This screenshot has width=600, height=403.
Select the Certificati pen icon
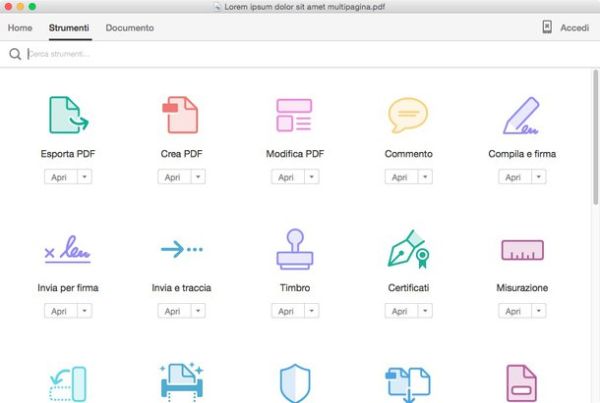click(x=408, y=249)
